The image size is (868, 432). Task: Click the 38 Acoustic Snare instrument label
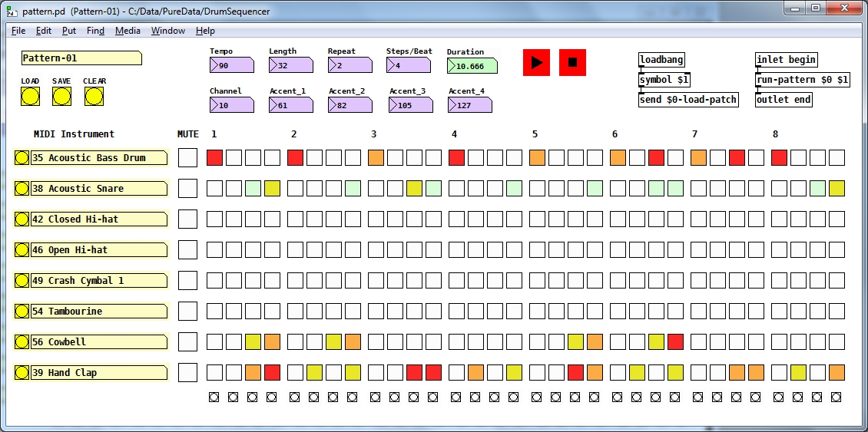click(99, 189)
